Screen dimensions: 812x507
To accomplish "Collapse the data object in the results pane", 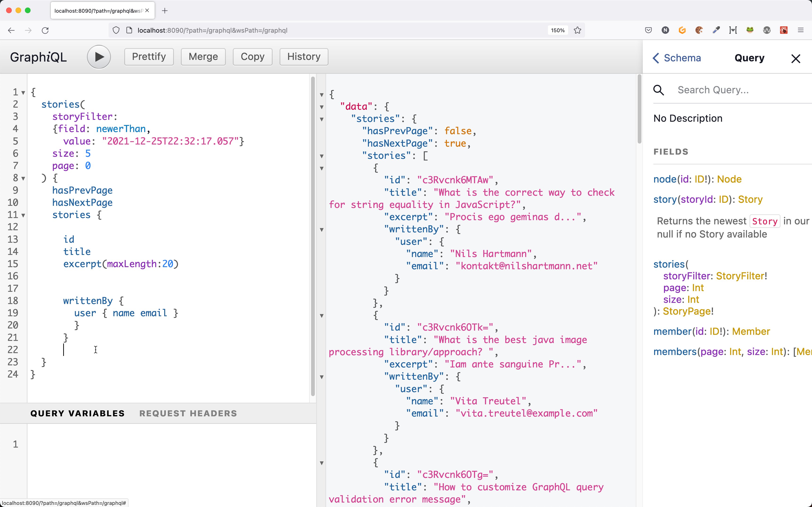I will [321, 107].
